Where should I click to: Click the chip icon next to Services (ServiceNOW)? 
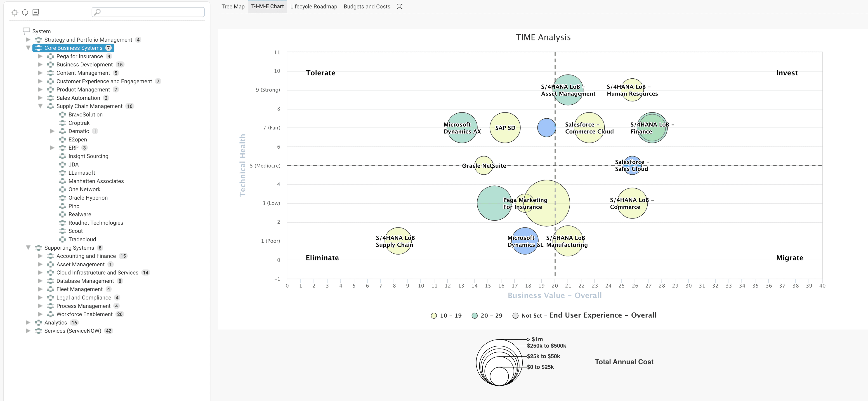38,331
